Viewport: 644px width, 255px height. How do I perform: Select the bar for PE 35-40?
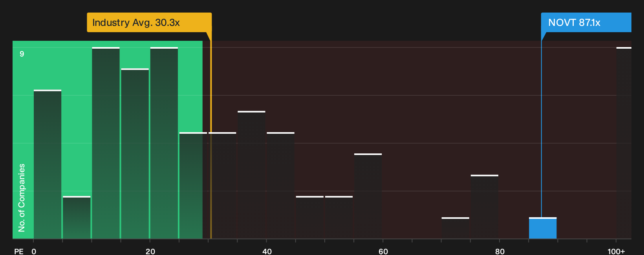coord(251,175)
